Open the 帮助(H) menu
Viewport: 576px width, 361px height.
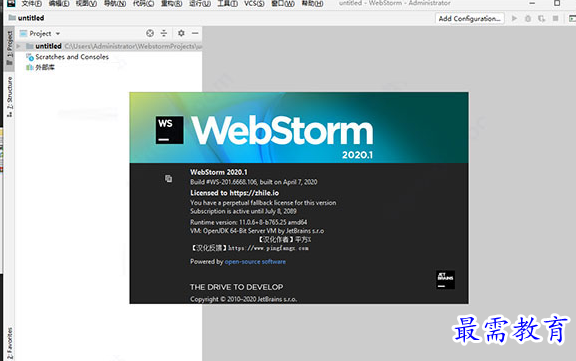tap(312, 4)
